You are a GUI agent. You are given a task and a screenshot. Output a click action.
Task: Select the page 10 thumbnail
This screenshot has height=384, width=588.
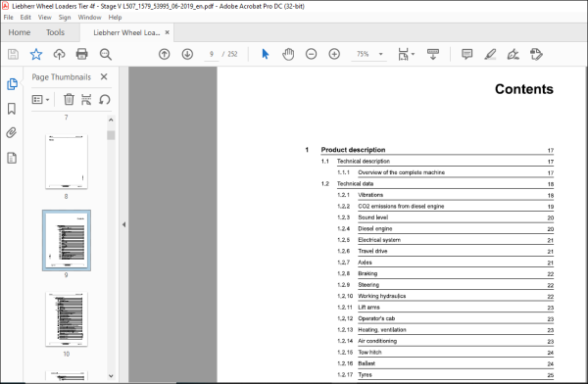point(67,319)
